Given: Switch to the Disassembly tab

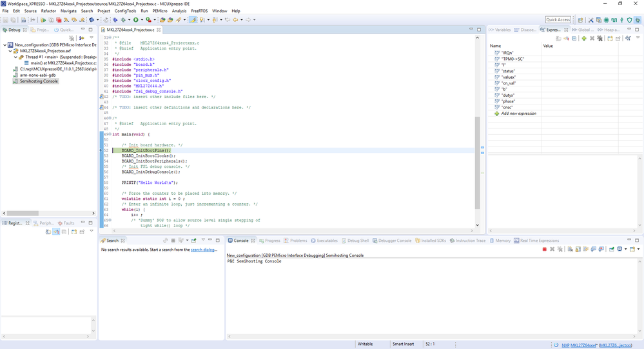Looking at the screenshot, I should click(x=525, y=30).
